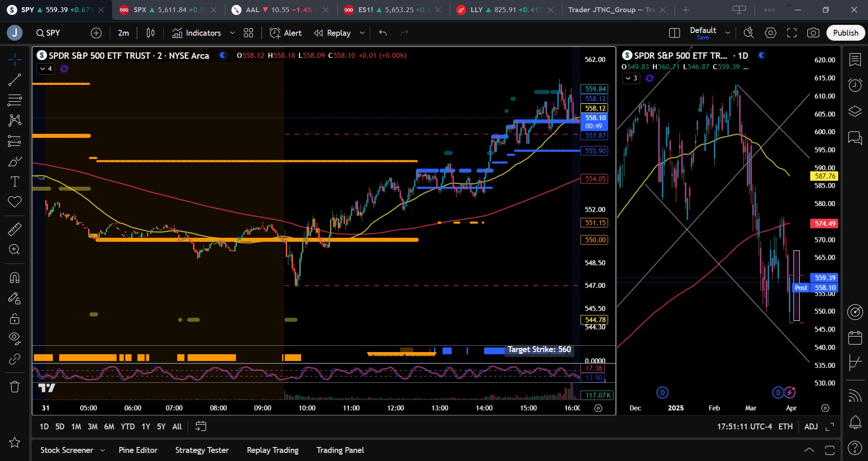Open the time zone menu showing 17:51:11 UTC-4
The height and width of the screenshot is (461, 868).
(744, 427)
